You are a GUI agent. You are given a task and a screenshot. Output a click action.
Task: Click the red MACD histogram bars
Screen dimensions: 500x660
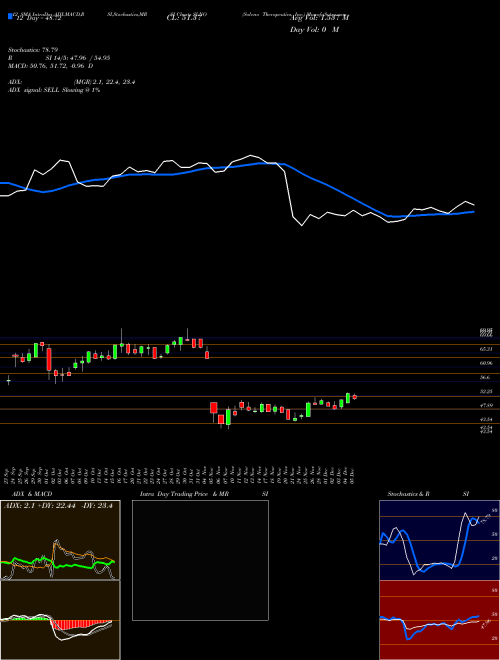80,625
